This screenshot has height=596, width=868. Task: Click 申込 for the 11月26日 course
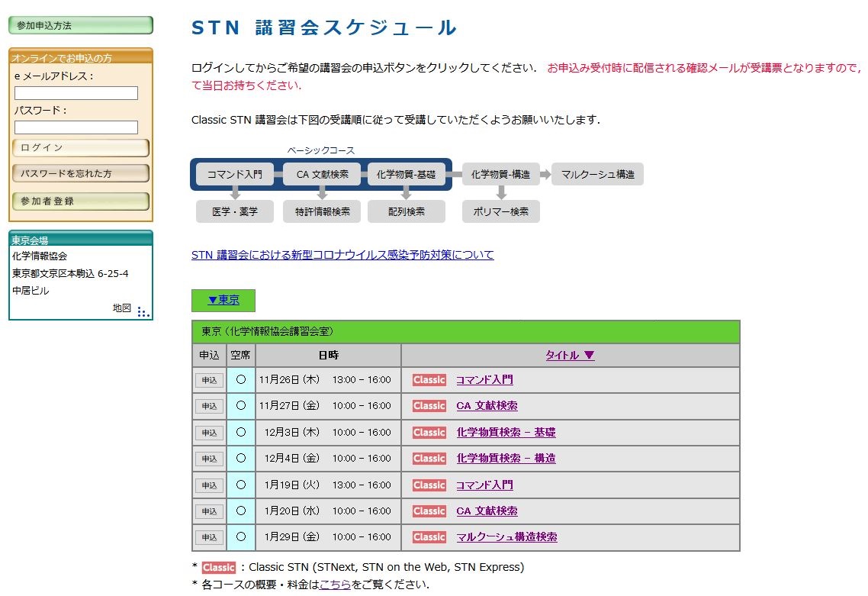[209, 380]
